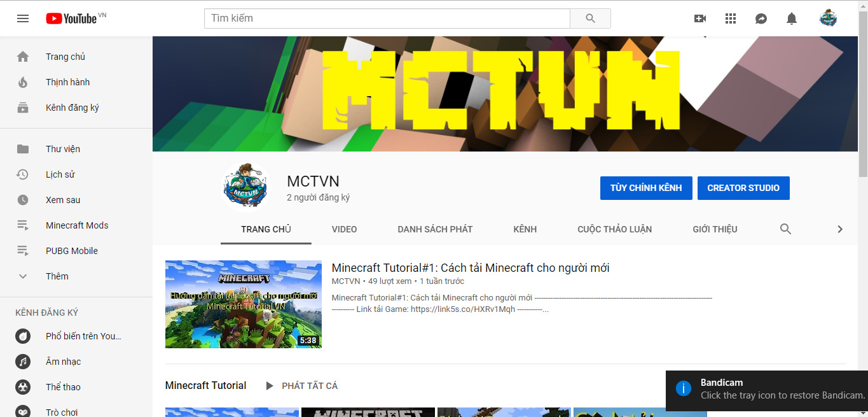
Task: Click the Minecraft Mods playlist icon
Action: pyautogui.click(x=23, y=225)
